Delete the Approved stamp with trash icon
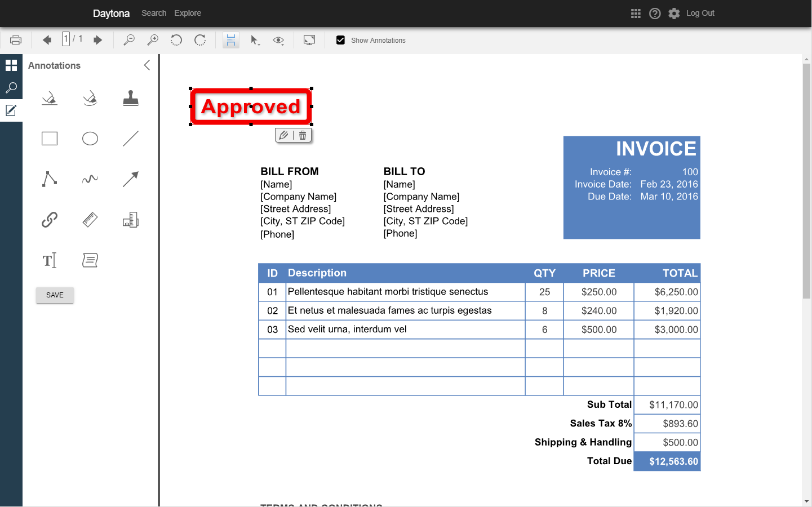Viewport: 812px width, 507px height. [303, 135]
